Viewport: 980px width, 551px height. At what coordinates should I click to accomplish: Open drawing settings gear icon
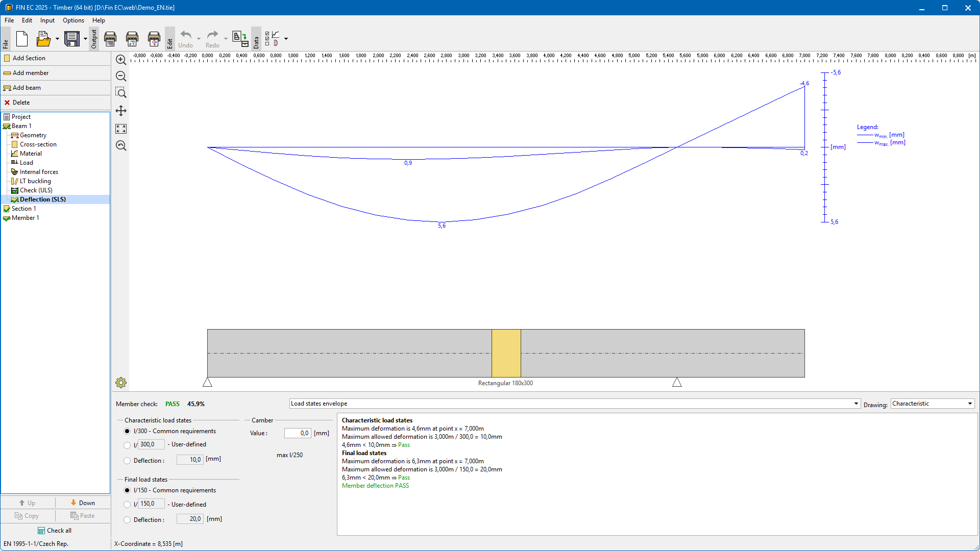click(121, 383)
